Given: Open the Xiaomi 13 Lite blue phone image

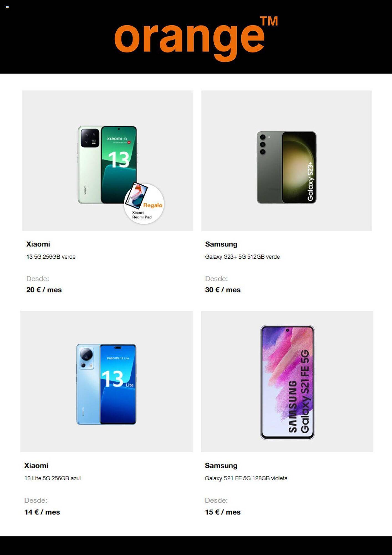Looking at the screenshot, I should point(106,384).
